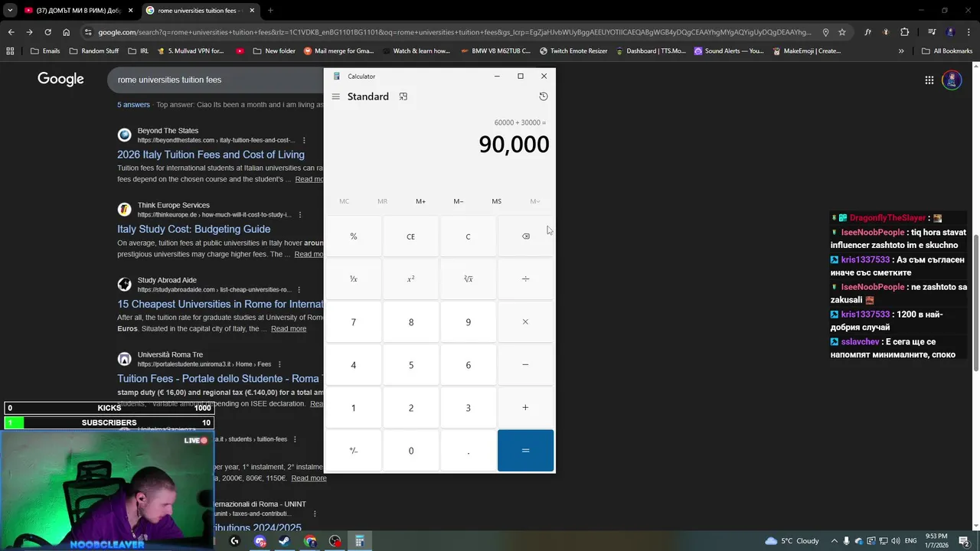The image size is (980, 551).
Task: Click the plus/minus negate key
Action: [353, 451]
